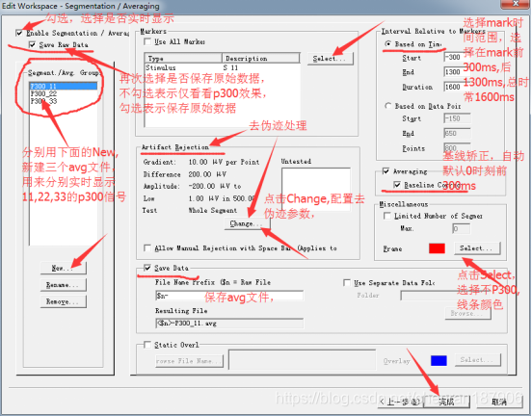Viewport: 532px width, 416px height.
Task: Toggle Allow Manual Rejection with Space Bar
Action: pyautogui.click(x=147, y=247)
